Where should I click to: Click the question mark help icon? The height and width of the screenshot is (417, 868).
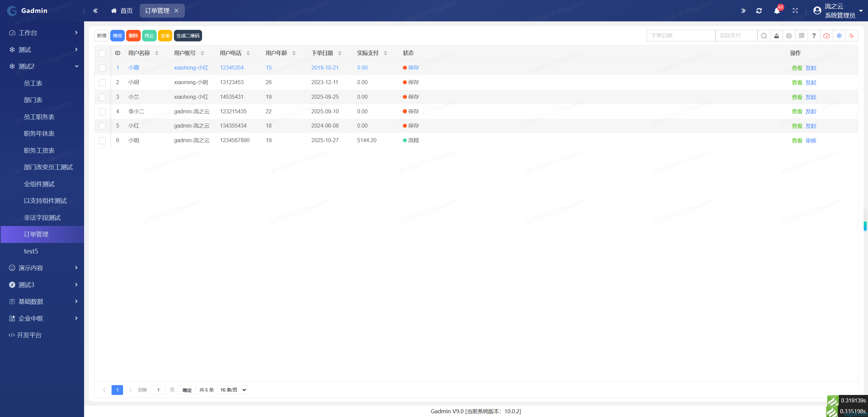[814, 36]
